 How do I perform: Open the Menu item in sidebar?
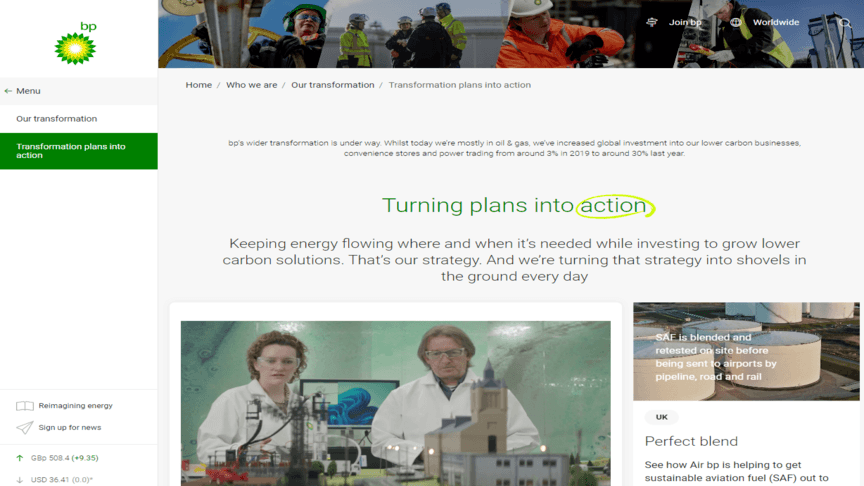coord(79,91)
